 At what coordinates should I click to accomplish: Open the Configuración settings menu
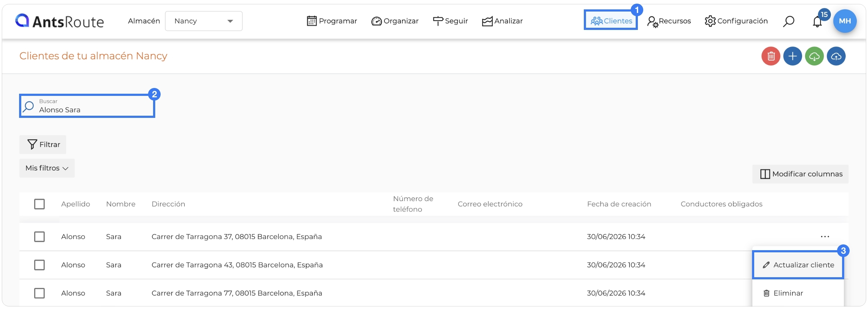point(736,21)
